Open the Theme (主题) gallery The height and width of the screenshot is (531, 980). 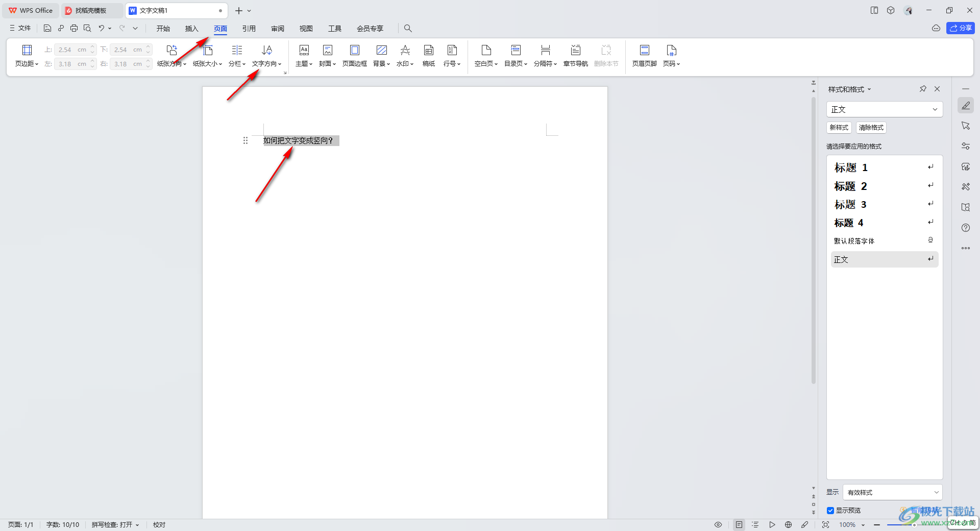[x=304, y=56]
